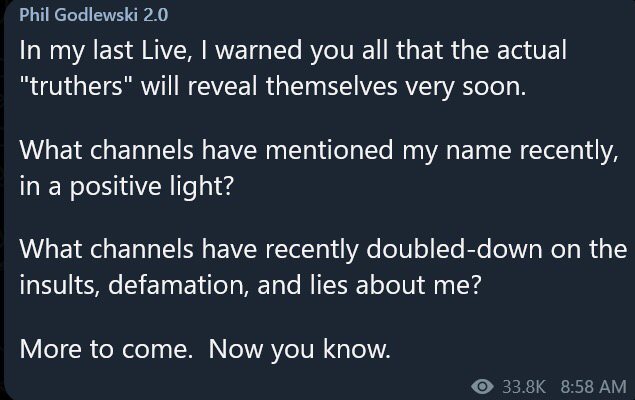Click the word 'recently,' ending the second paragraph line
The image size is (635, 400).
click(x=569, y=151)
